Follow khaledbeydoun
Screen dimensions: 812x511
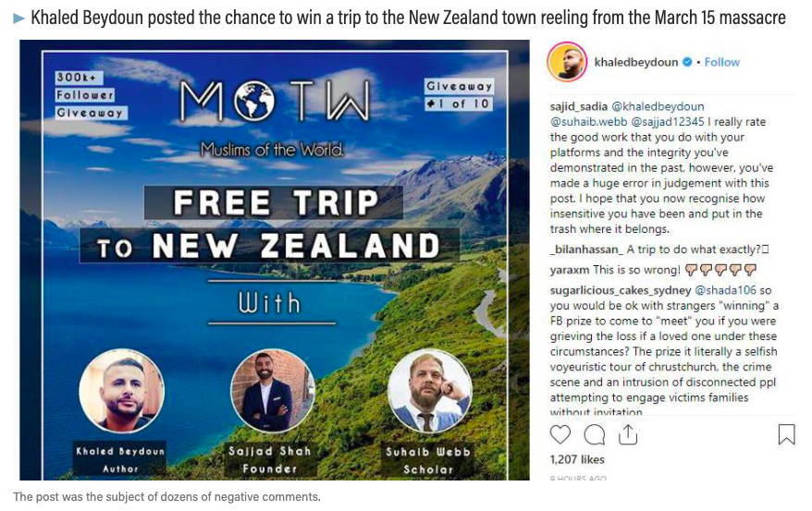[722, 62]
